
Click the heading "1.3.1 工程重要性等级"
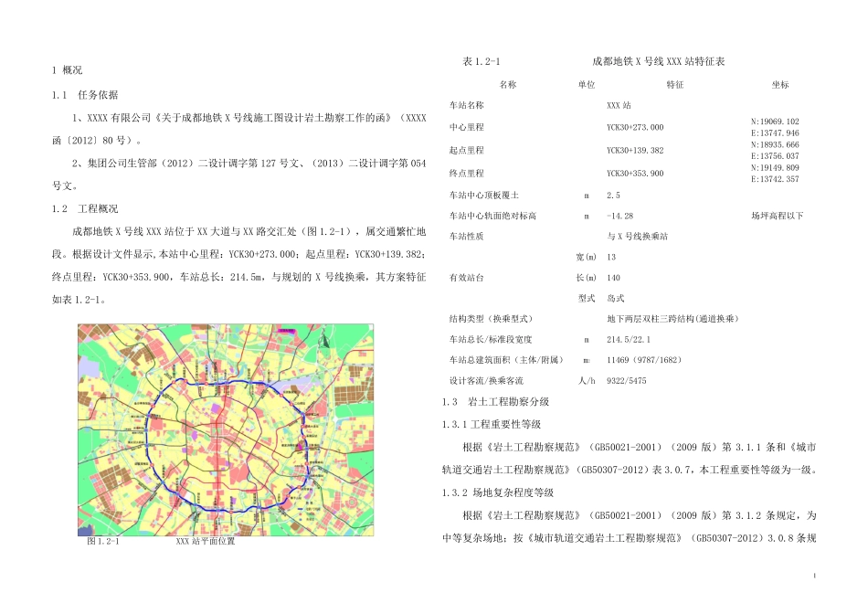click(491, 425)
